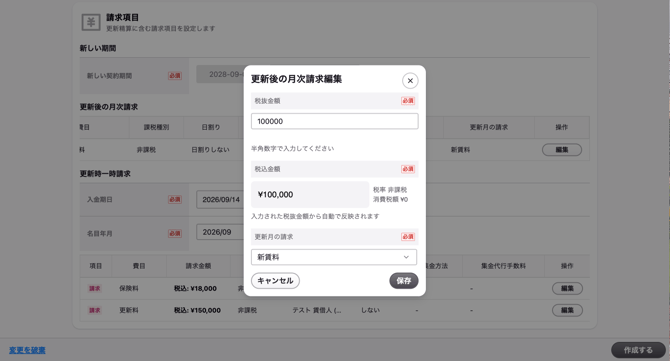Click the 入金期日 date field 2026/09/14
Screen dimensions: 670x361
point(220,200)
